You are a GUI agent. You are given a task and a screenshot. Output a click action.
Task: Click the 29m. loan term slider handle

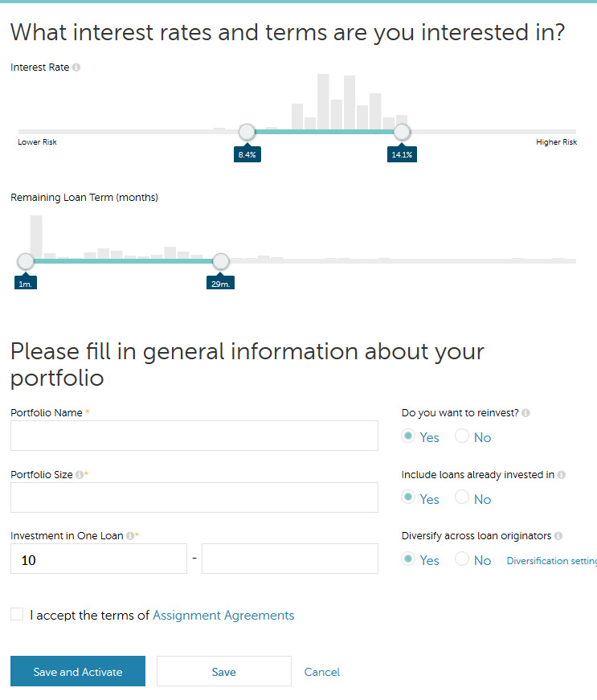point(220,261)
